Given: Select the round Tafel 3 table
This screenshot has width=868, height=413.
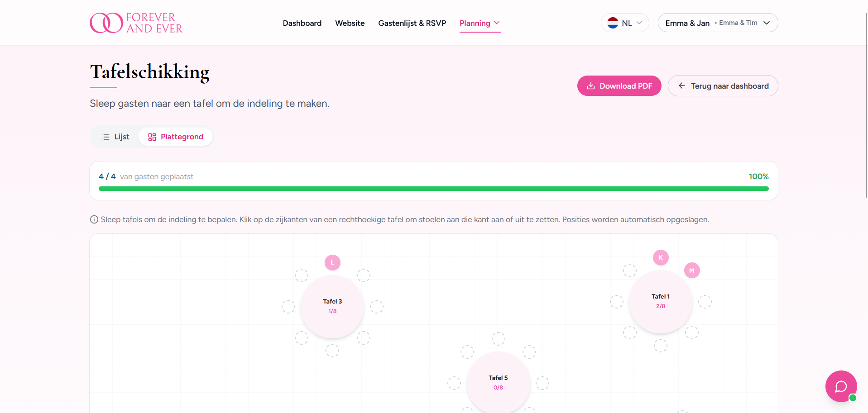Looking at the screenshot, I should click(x=332, y=306).
